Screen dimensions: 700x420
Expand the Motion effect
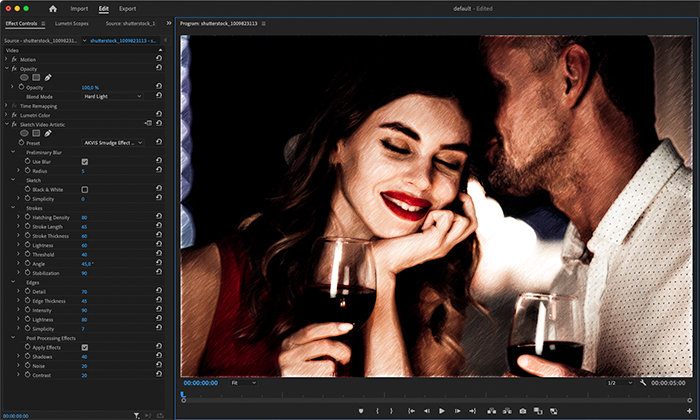coord(6,59)
